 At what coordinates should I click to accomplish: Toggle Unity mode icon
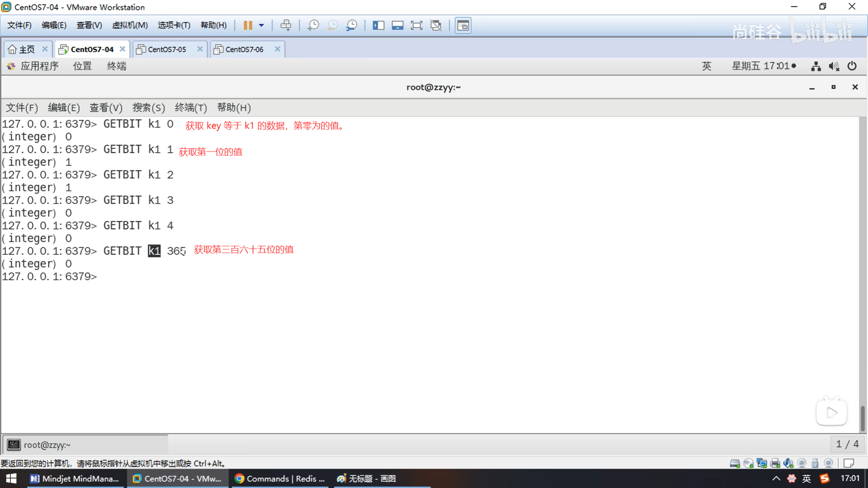click(436, 25)
